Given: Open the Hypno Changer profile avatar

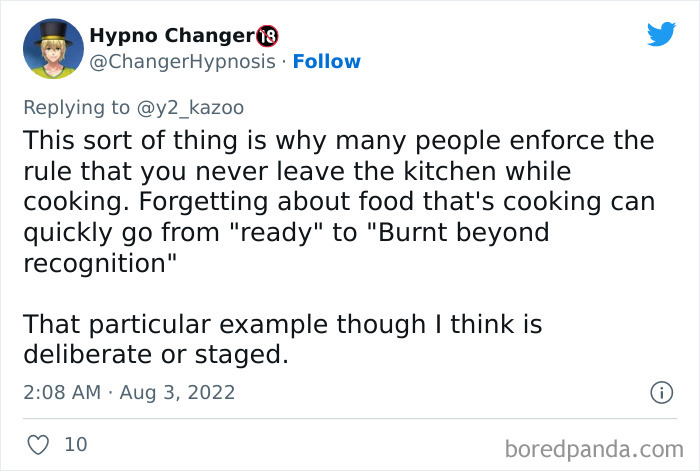Looking at the screenshot, I should click(51, 47).
